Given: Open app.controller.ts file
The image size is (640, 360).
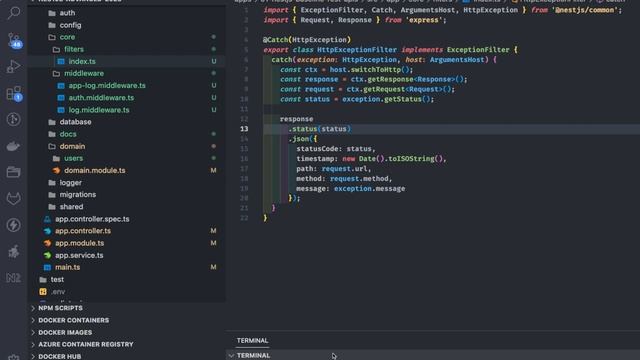Looking at the screenshot, I should 83,231.
